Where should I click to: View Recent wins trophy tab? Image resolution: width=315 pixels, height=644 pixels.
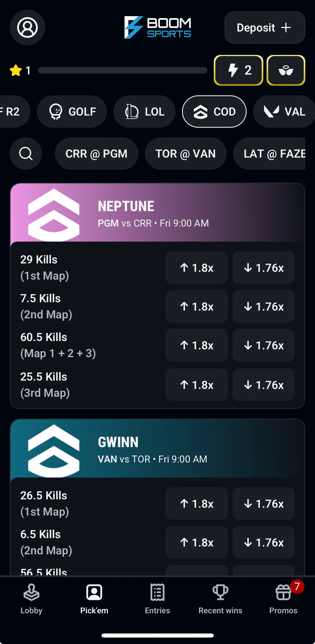click(x=220, y=599)
